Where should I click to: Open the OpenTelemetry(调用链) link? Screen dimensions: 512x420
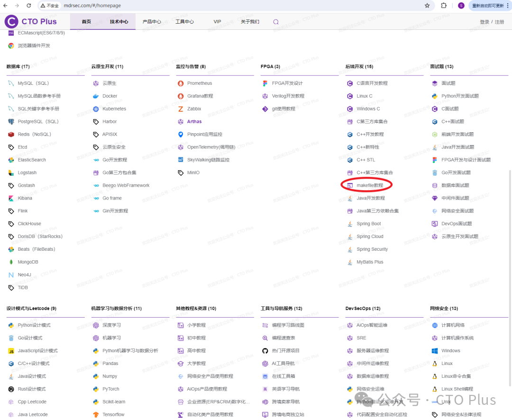point(211,147)
